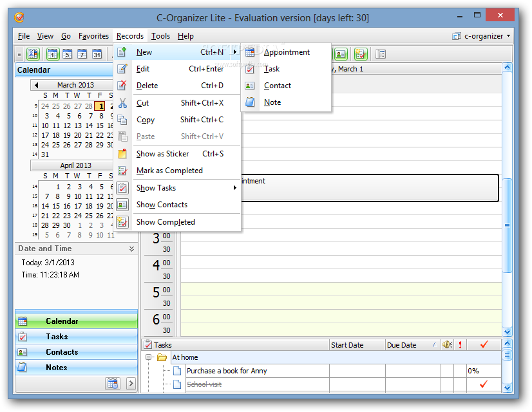Switch to Calendar section in navigation

point(77,321)
